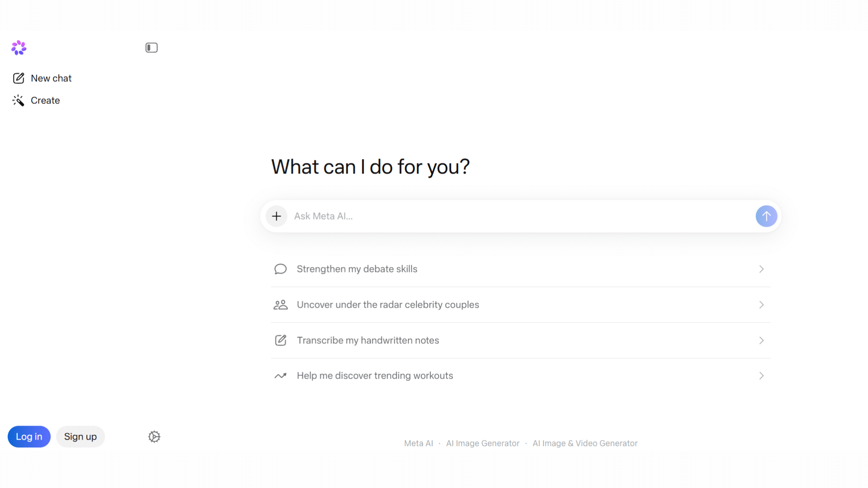Click the trending arrow icon beside workouts
The height and width of the screenshot is (488, 868).
(280, 375)
